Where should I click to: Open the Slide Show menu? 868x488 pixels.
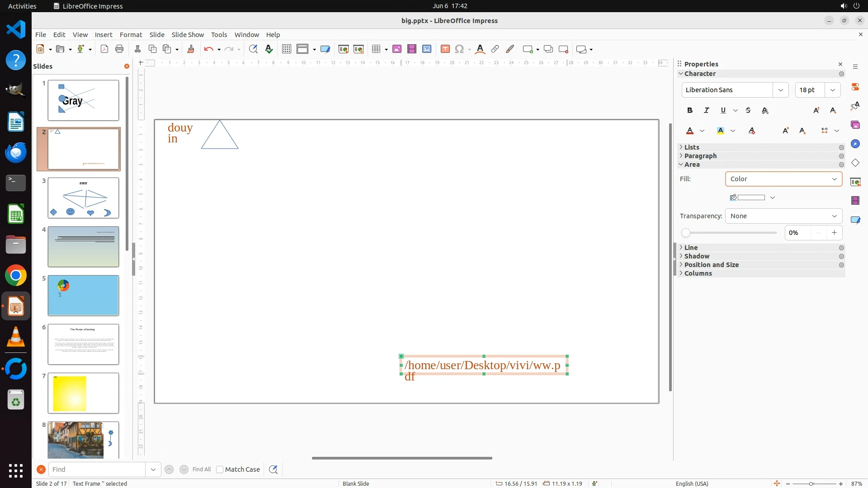(187, 35)
